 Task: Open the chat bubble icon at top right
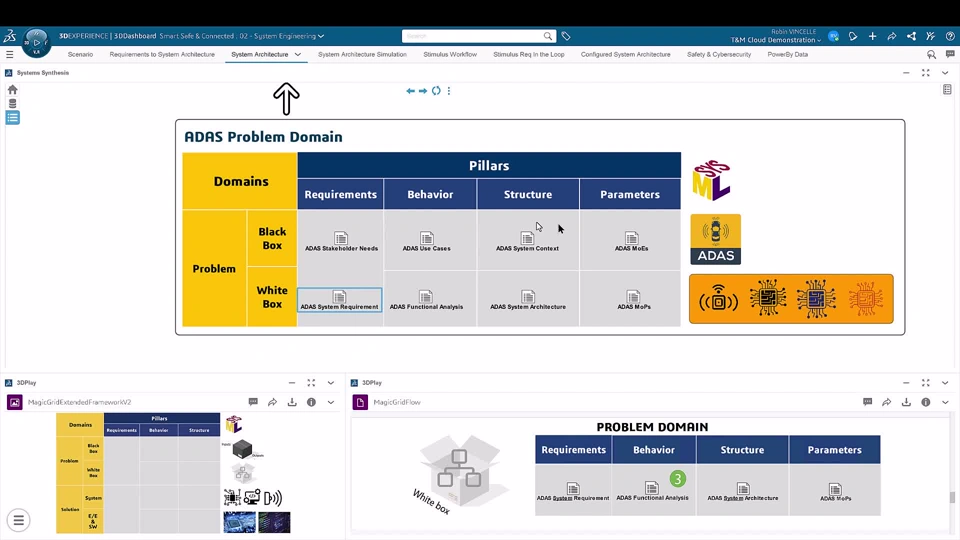coord(950,54)
